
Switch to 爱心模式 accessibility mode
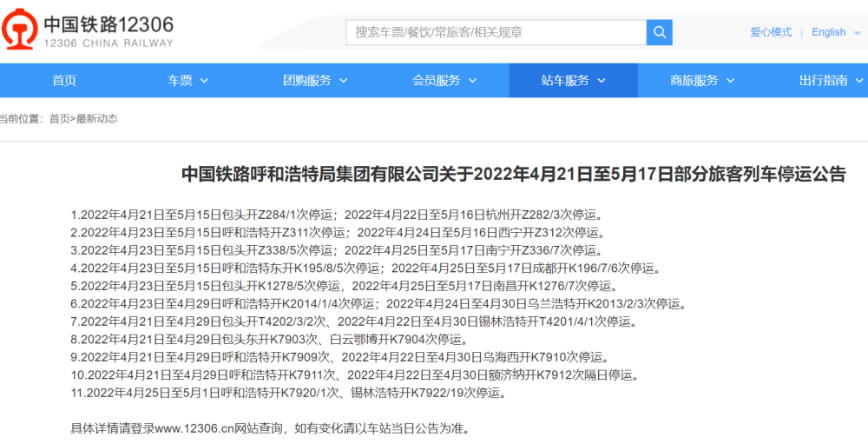click(x=771, y=32)
